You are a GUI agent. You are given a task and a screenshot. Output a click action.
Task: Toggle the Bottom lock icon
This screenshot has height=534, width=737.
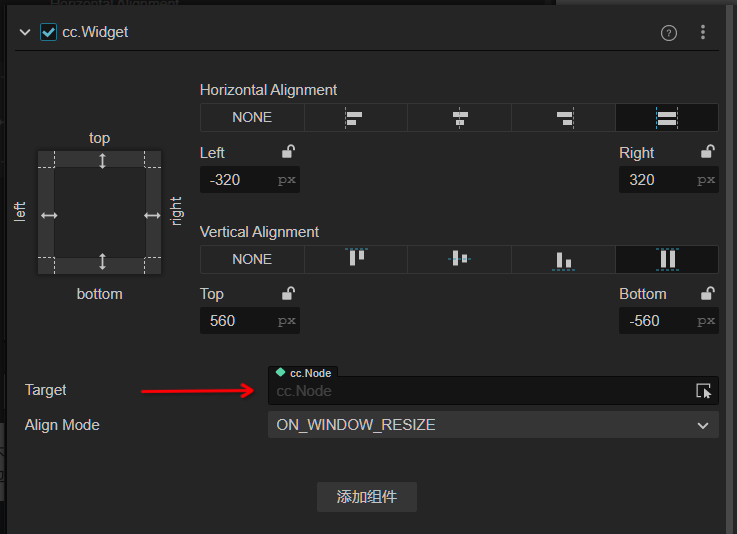[708, 293]
